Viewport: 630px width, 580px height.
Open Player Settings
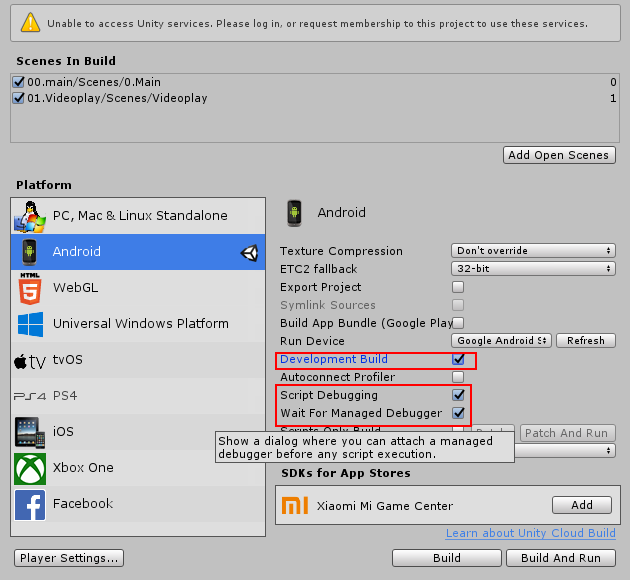[x=69, y=558]
